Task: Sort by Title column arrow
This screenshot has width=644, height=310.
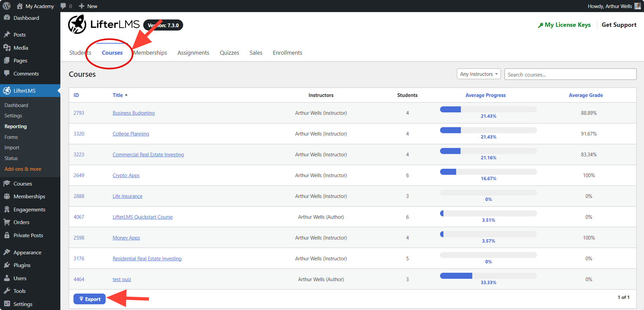Action: pyautogui.click(x=126, y=95)
